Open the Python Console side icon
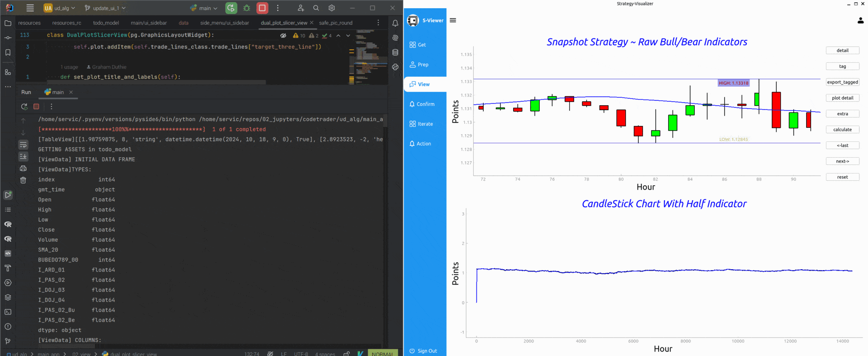 tap(395, 67)
